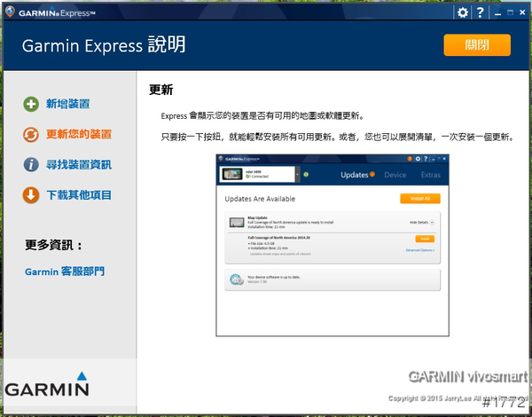Open the 尋找裝置資訊 help topic
Image resolution: width=532 pixels, height=417 pixels.
coord(79,165)
